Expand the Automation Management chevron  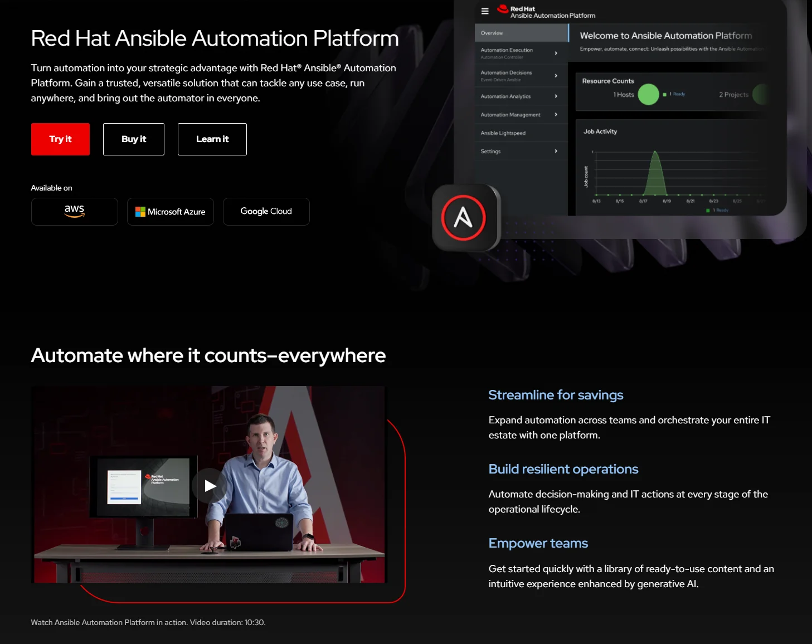[x=556, y=114]
